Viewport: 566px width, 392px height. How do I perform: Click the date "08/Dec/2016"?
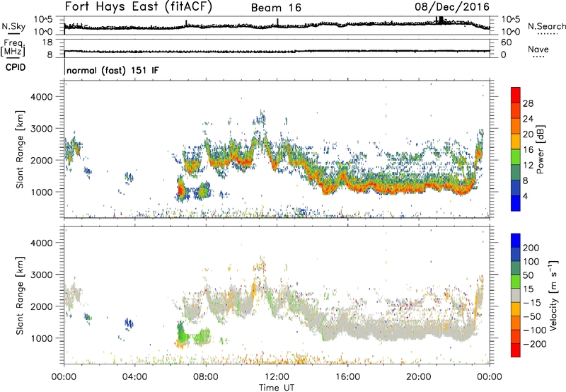tap(452, 6)
